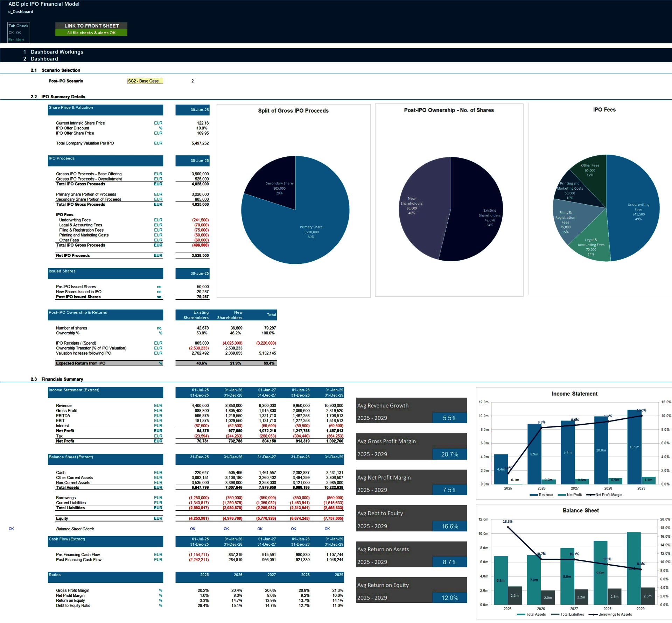Click the Post-IPO Ownership - No. of Shares title
The height and width of the screenshot is (623, 672).
449,110
